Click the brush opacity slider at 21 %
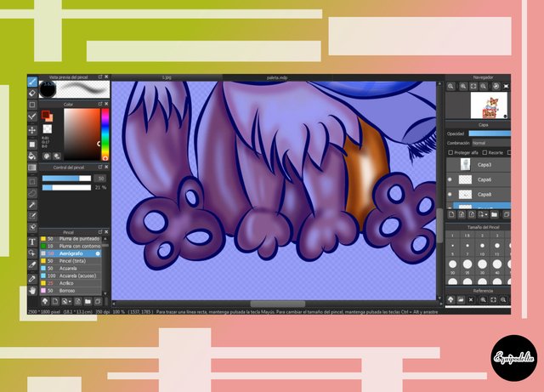Image resolution: width=544 pixels, height=392 pixels. 66,187
